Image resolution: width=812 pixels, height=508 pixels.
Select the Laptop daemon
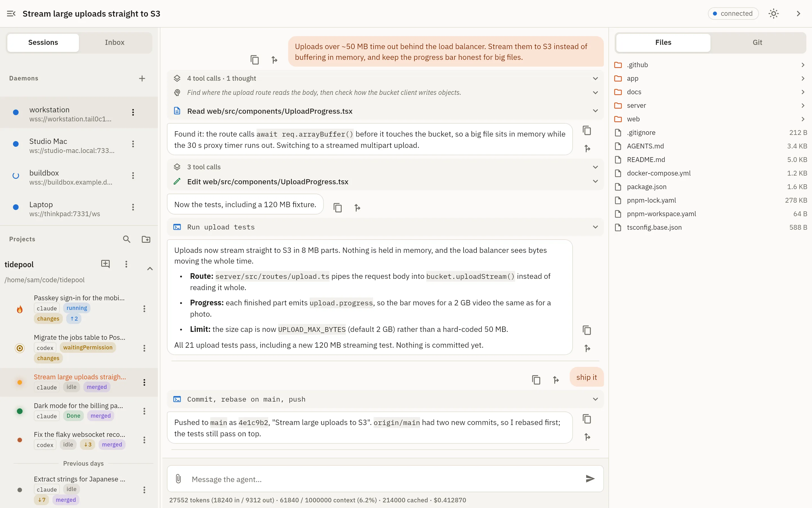click(79, 207)
